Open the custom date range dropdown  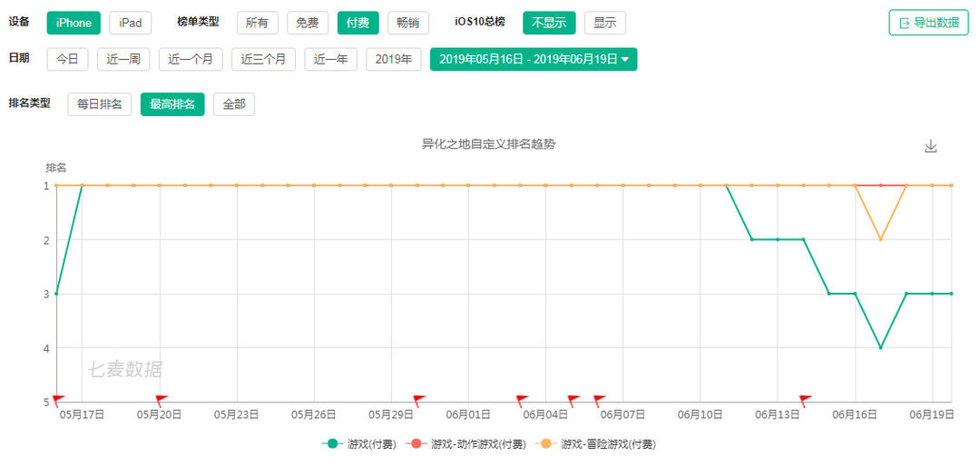[x=534, y=59]
